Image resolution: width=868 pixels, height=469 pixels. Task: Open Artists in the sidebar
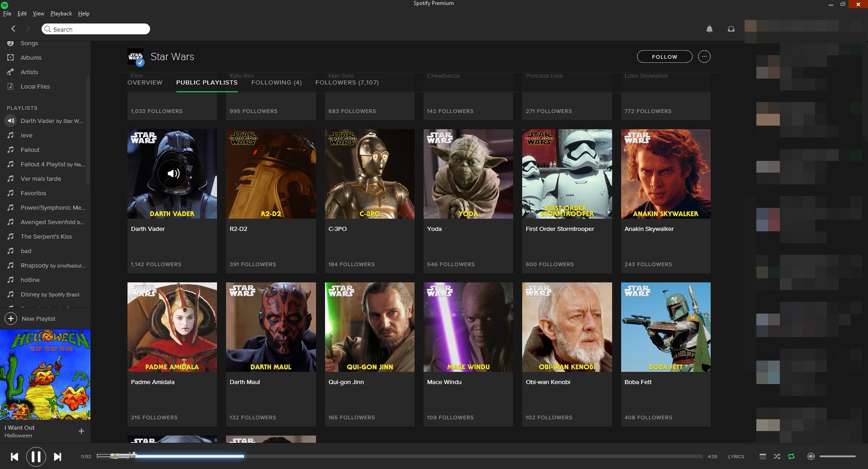pyautogui.click(x=29, y=72)
